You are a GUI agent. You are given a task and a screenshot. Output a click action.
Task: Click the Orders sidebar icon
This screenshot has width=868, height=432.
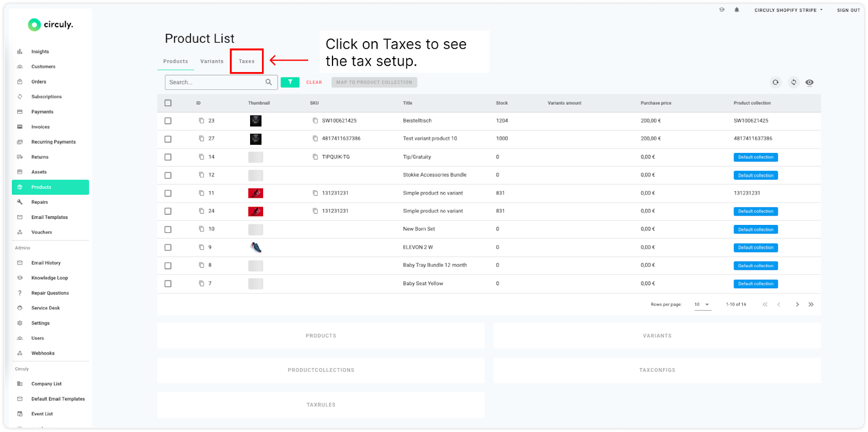[20, 82]
